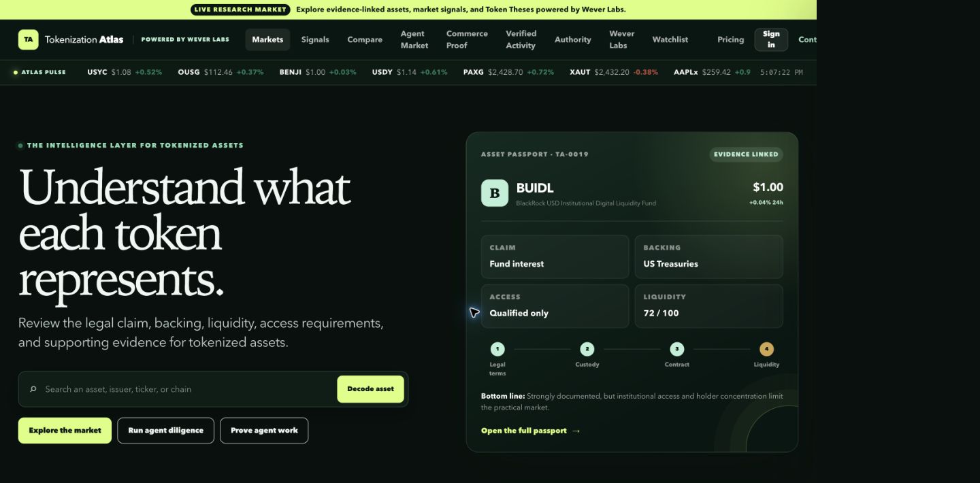Image resolution: width=980 pixels, height=483 pixels.
Task: Open the Authority nav item
Action: [x=573, y=39]
